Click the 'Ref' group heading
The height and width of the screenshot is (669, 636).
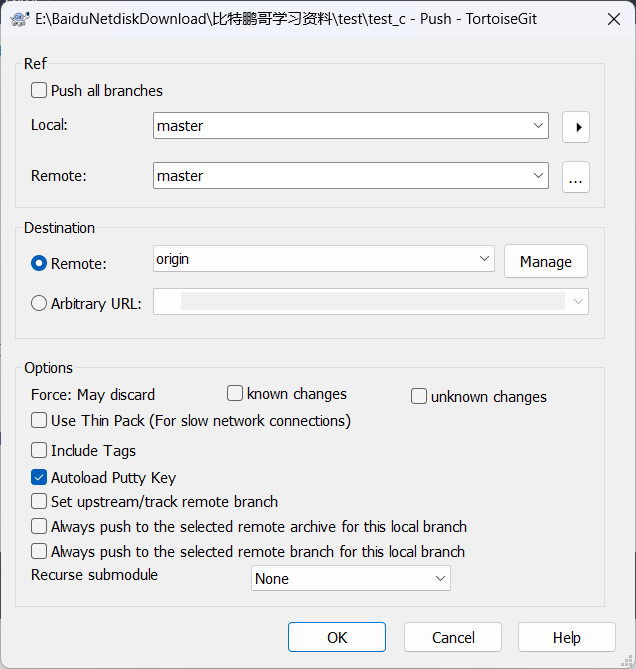35,64
